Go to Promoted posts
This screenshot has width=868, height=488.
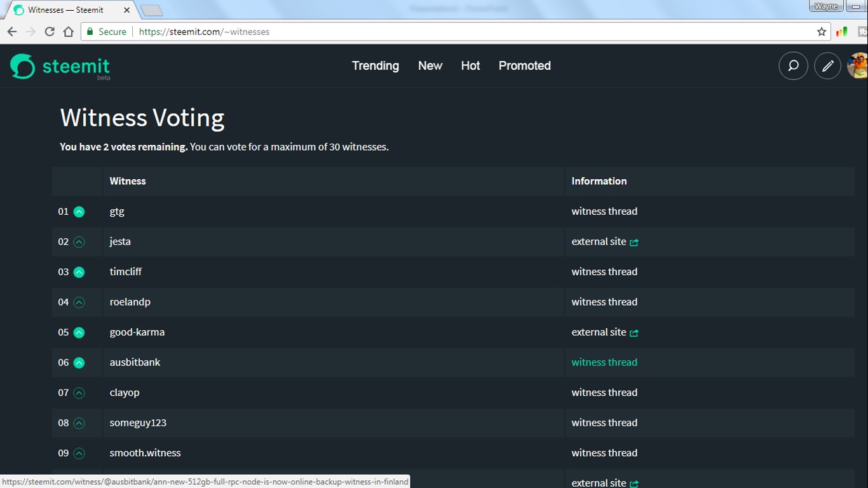click(525, 65)
